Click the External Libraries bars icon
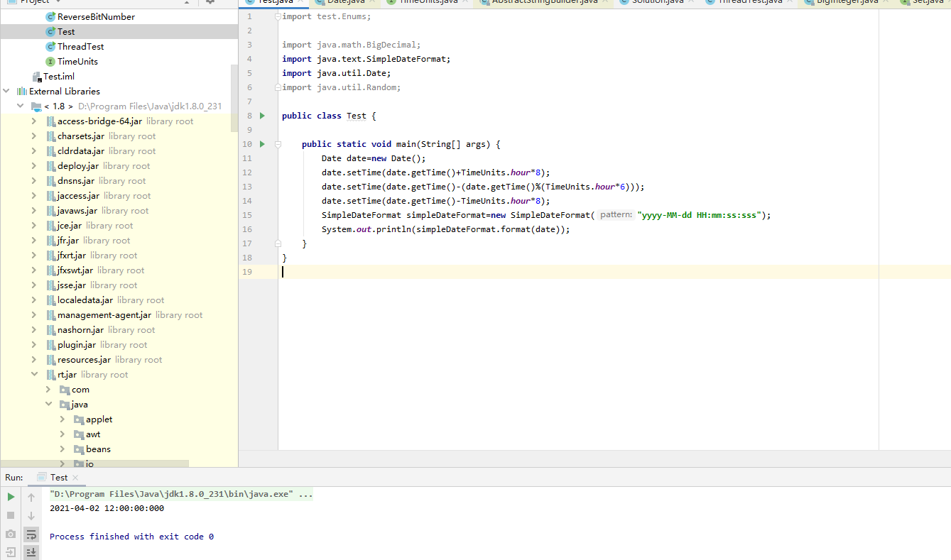 pos(22,92)
